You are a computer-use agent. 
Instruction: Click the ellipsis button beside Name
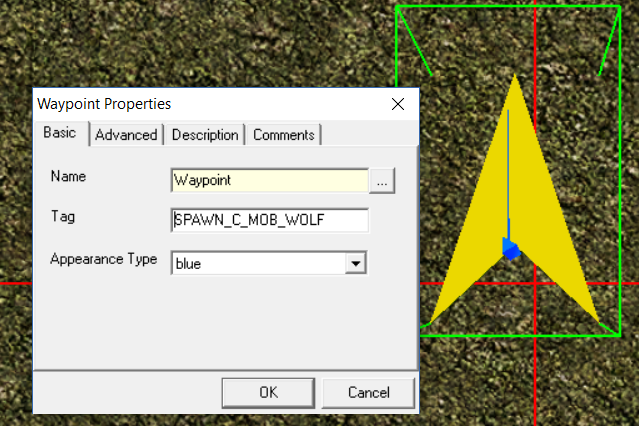click(x=382, y=180)
